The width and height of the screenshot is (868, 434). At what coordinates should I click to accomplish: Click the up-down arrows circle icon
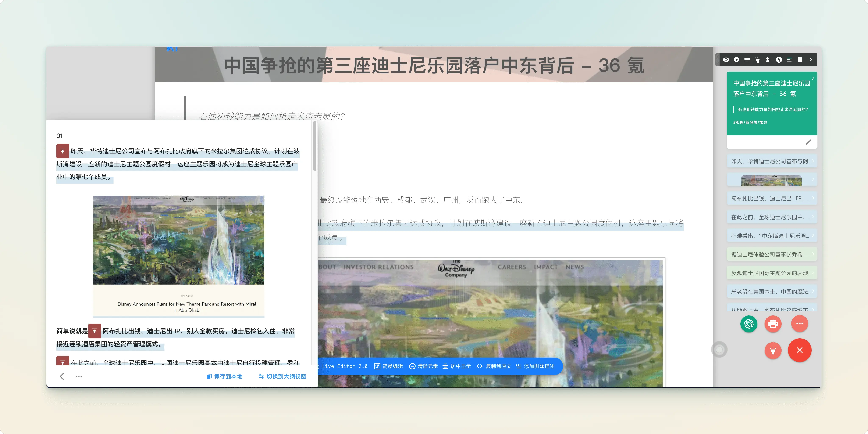pos(779,59)
